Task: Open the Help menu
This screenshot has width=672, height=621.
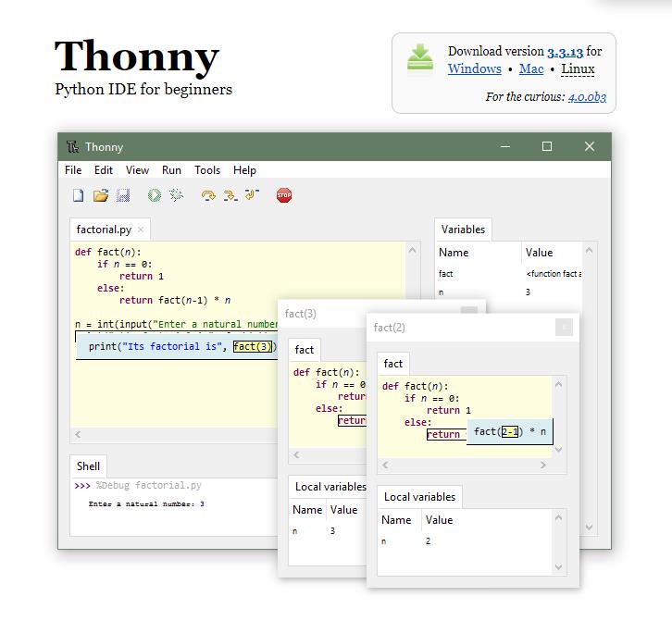Action: point(244,170)
